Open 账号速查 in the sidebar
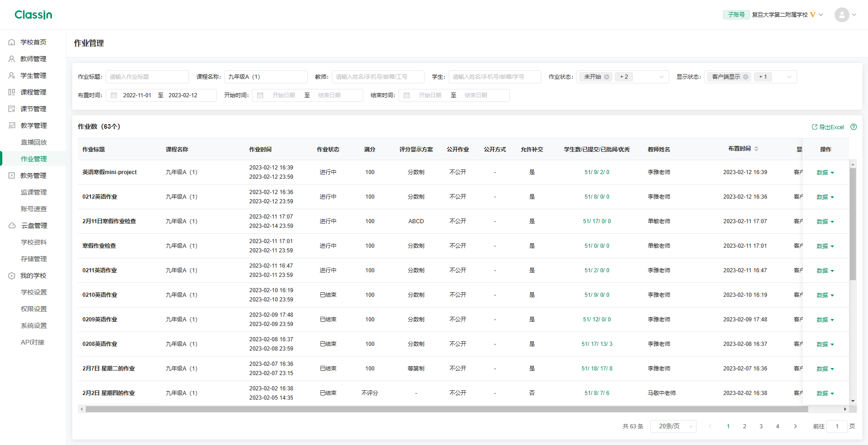The height and width of the screenshot is (445, 868). (34, 209)
